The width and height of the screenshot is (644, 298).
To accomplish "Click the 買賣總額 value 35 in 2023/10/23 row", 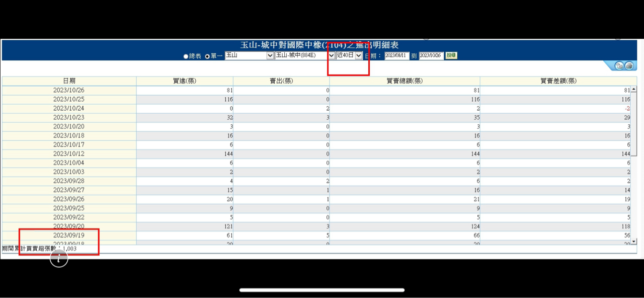I will coord(476,118).
